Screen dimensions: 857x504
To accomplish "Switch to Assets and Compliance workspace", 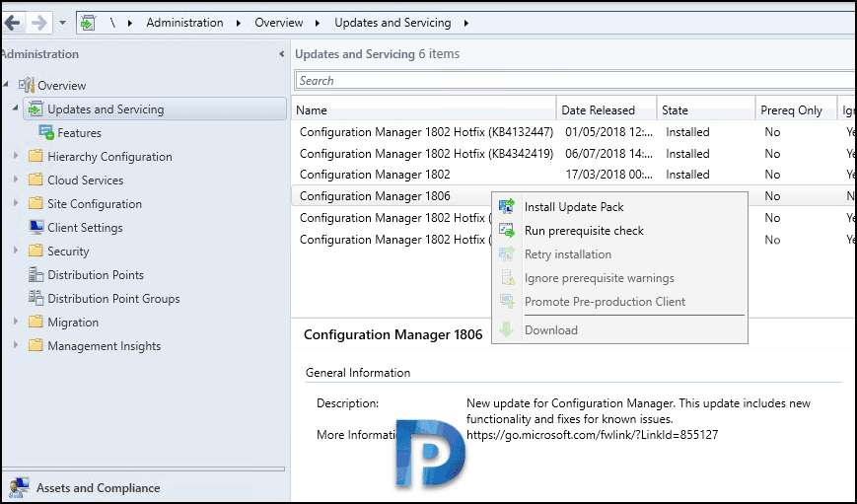I will (99, 487).
